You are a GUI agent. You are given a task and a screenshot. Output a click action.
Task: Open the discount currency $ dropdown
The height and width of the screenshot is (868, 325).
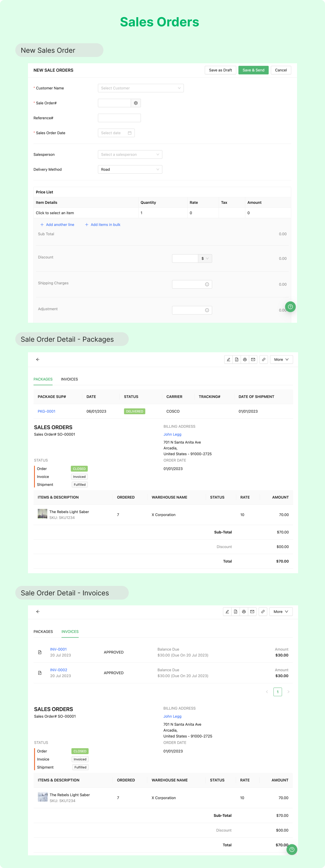pyautogui.click(x=205, y=258)
